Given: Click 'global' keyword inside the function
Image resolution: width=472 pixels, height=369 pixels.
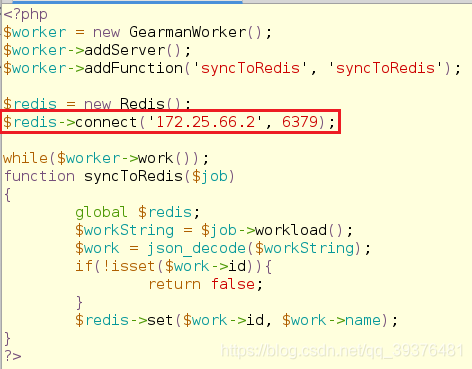Looking at the screenshot, I should [x=101, y=213].
